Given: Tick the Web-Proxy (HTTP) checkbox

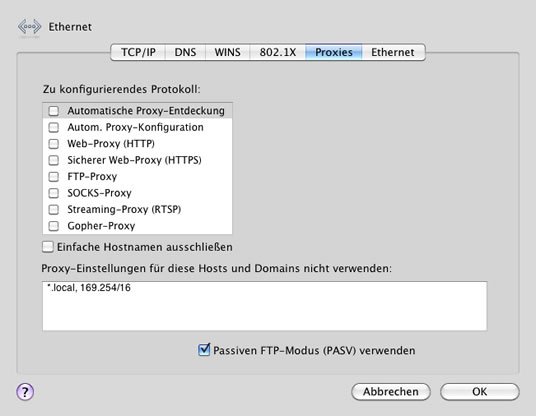Looking at the screenshot, I should tap(54, 144).
